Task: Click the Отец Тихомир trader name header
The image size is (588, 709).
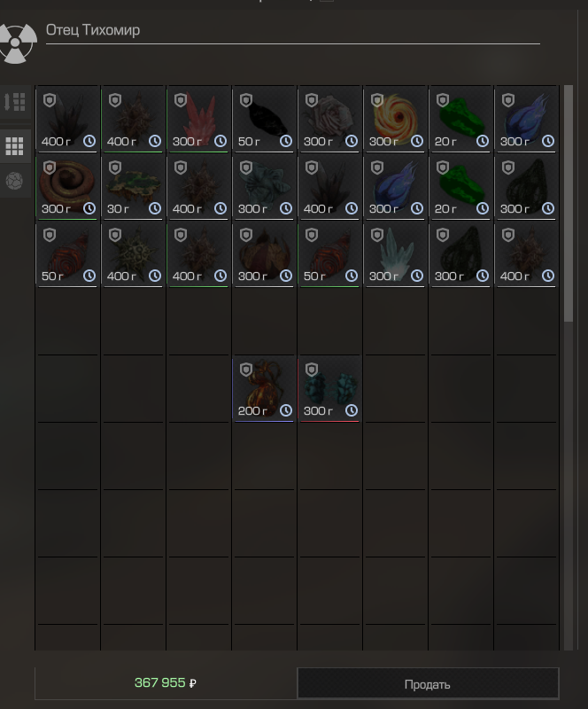Action: coord(93,30)
